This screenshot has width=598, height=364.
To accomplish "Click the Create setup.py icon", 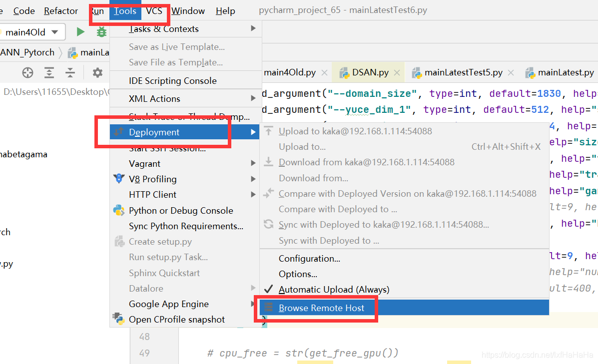I will point(119,241).
